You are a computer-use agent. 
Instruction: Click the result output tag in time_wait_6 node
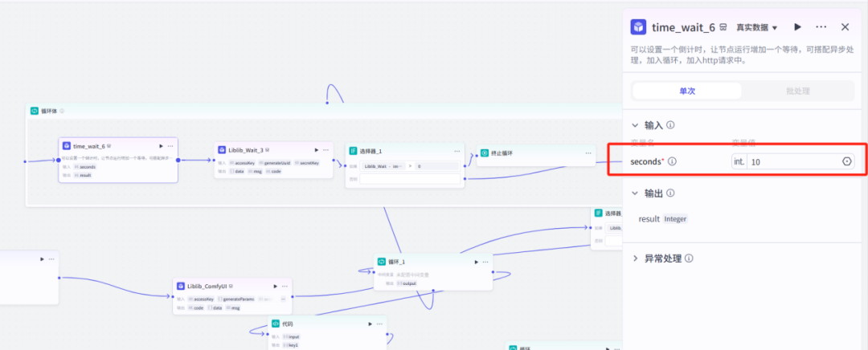pos(82,175)
